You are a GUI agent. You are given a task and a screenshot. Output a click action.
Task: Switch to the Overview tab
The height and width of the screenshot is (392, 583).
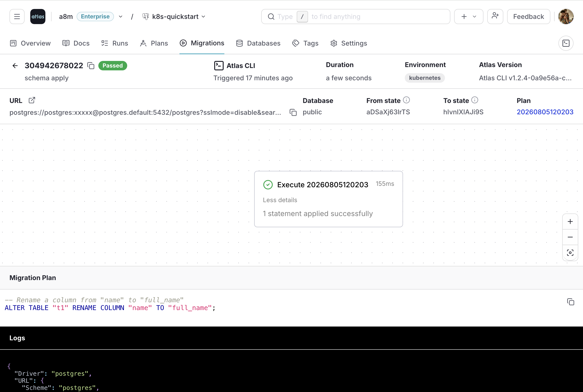[30, 43]
